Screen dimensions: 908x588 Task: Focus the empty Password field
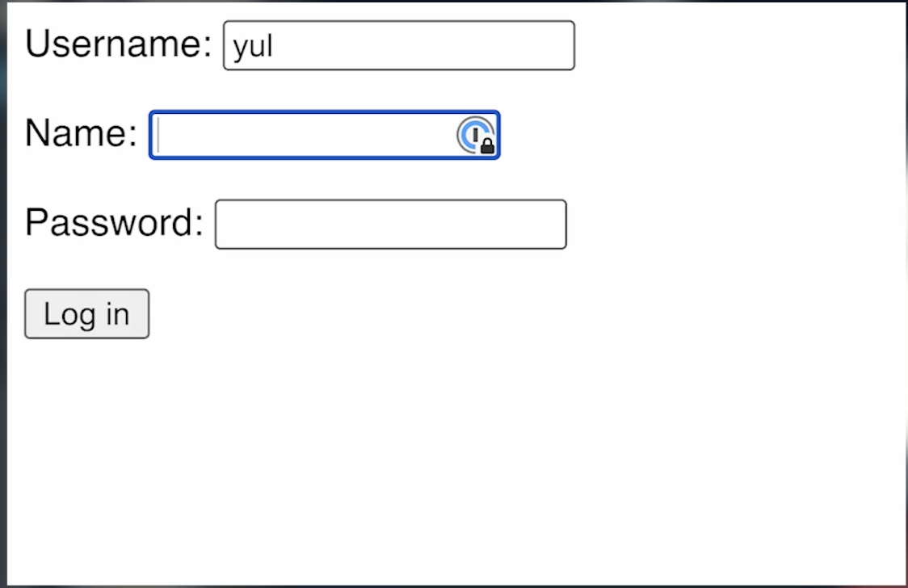(391, 224)
